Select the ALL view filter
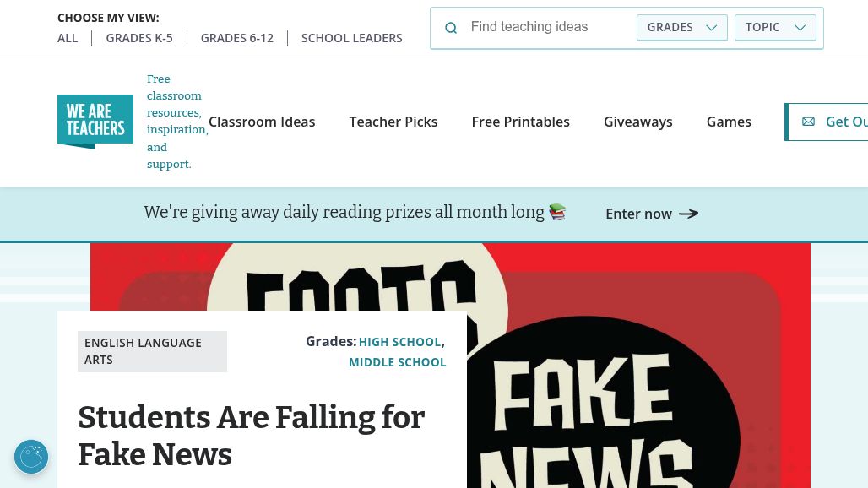Viewport: 868px width, 488px height. tap(68, 38)
